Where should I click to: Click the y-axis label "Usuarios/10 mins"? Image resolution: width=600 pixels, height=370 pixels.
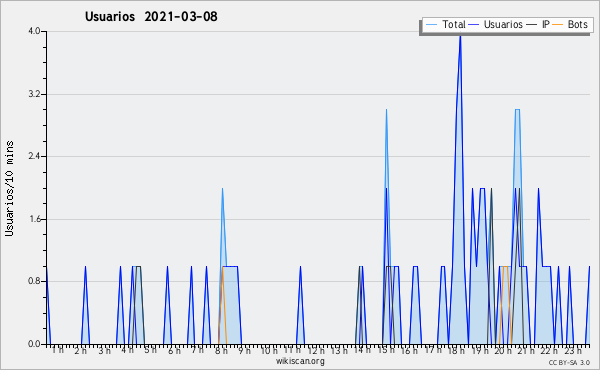click(9, 189)
